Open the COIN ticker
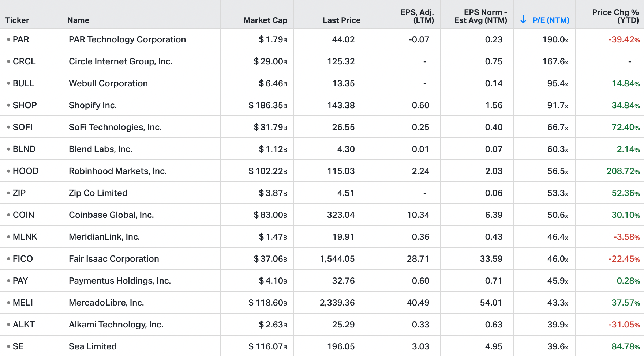Image resolution: width=644 pixels, height=356 pixels. point(23,215)
